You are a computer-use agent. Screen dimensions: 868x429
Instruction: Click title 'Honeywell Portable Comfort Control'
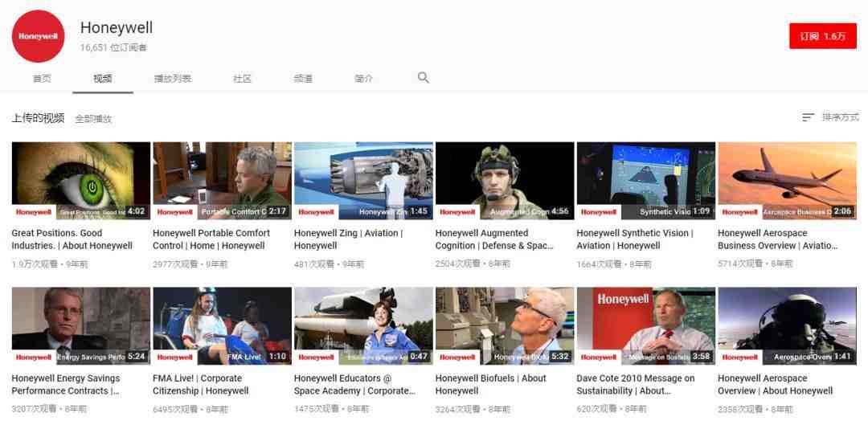[211, 239]
